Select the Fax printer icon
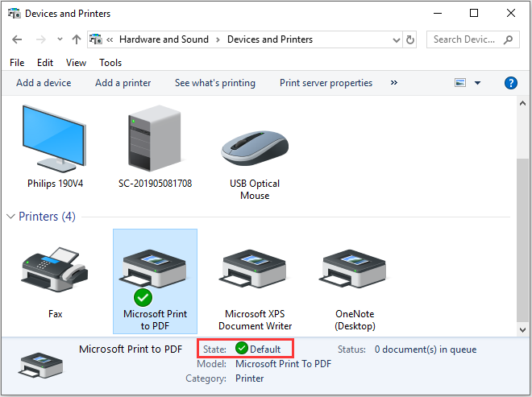 tap(55, 269)
